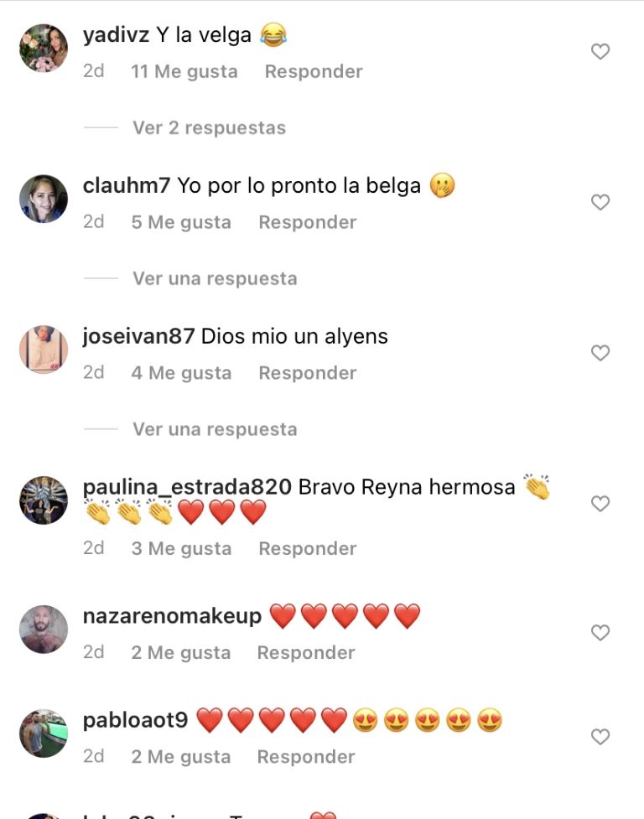Open pabloaot9's profile picture
This screenshot has height=819, width=644.
point(44,733)
